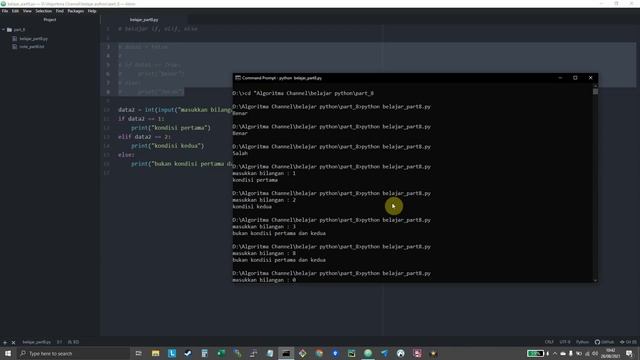Click the 'Salah' output line in the terminal

coord(240,153)
